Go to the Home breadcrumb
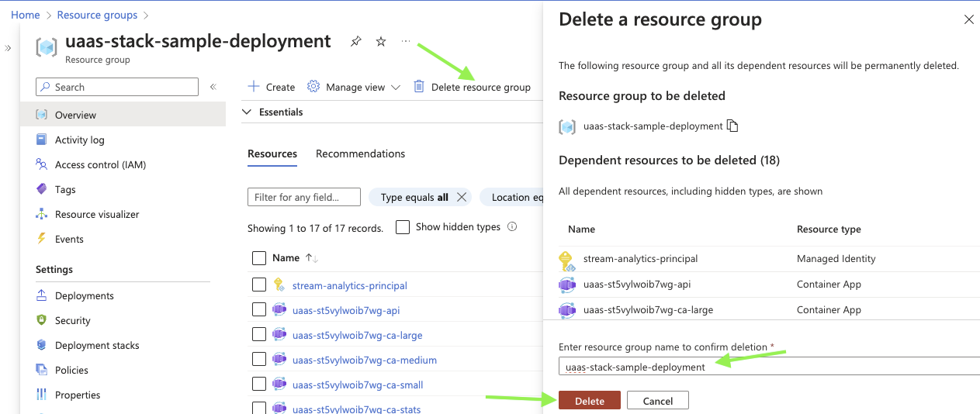This screenshot has height=414, width=980. 26,15
